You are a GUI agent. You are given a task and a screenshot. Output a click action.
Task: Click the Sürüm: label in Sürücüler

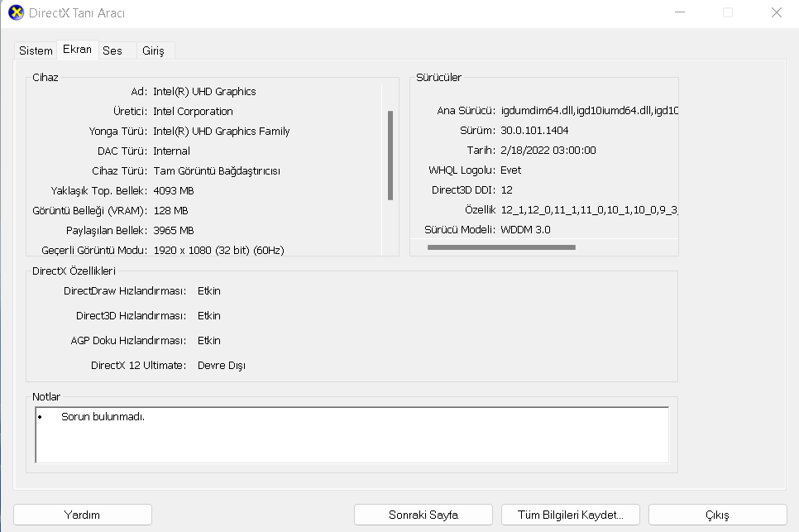coord(477,131)
